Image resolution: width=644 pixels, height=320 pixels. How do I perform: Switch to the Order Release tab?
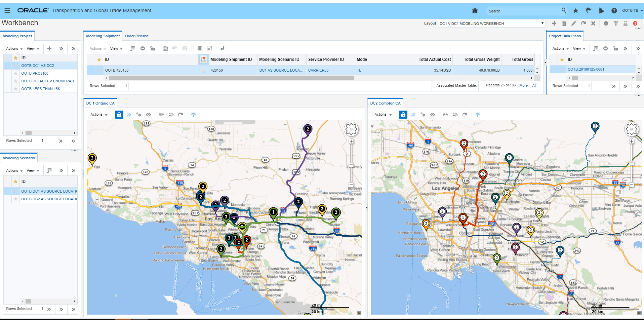coord(137,36)
